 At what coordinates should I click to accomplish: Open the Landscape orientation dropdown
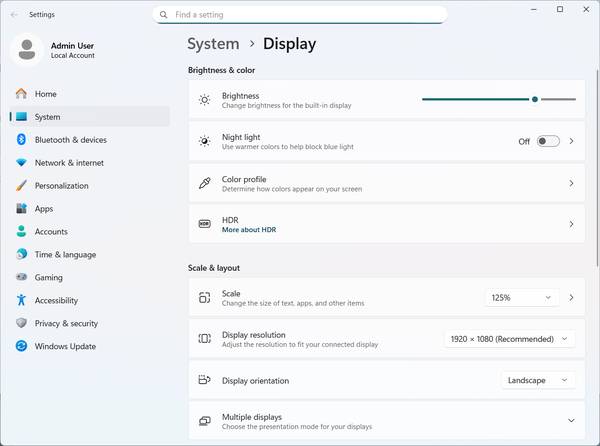(538, 380)
